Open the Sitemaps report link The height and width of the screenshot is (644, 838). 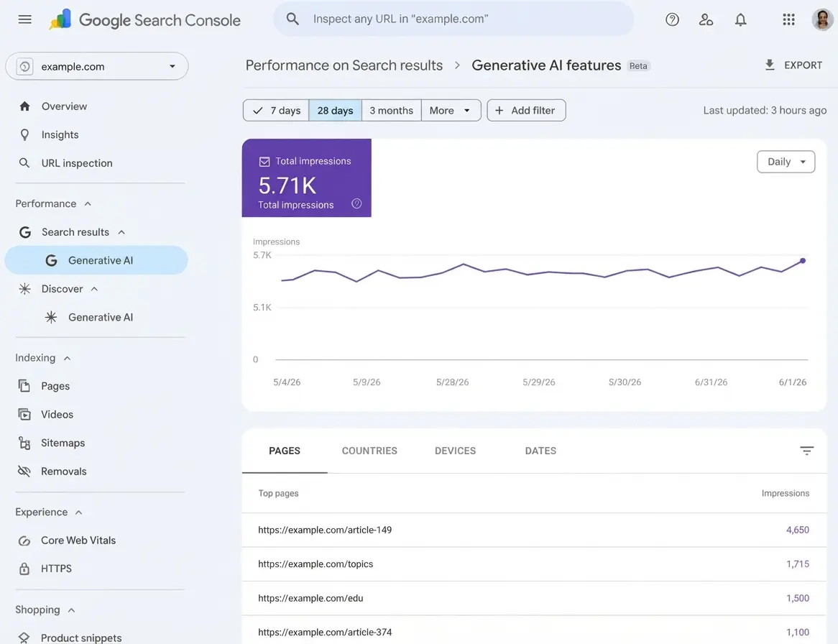pos(63,443)
